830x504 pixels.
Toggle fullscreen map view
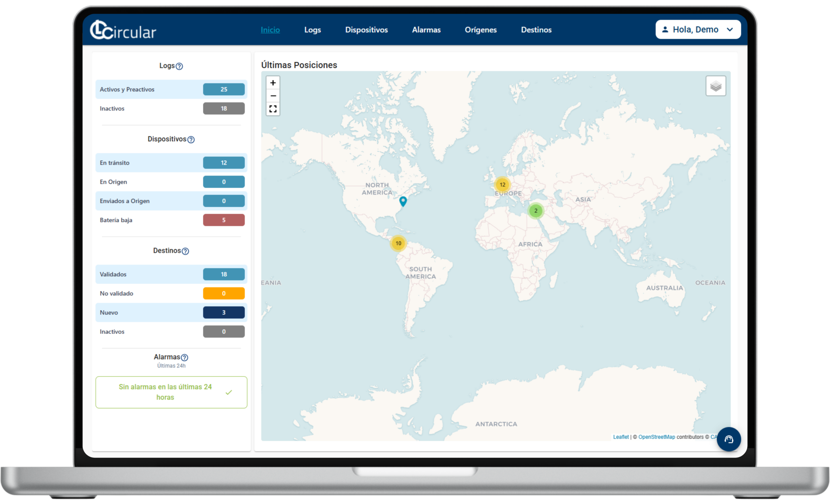point(273,109)
